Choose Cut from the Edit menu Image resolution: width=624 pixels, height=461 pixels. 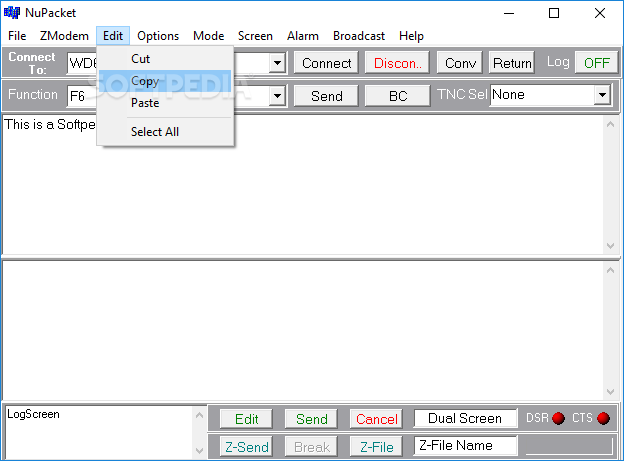click(x=165, y=59)
